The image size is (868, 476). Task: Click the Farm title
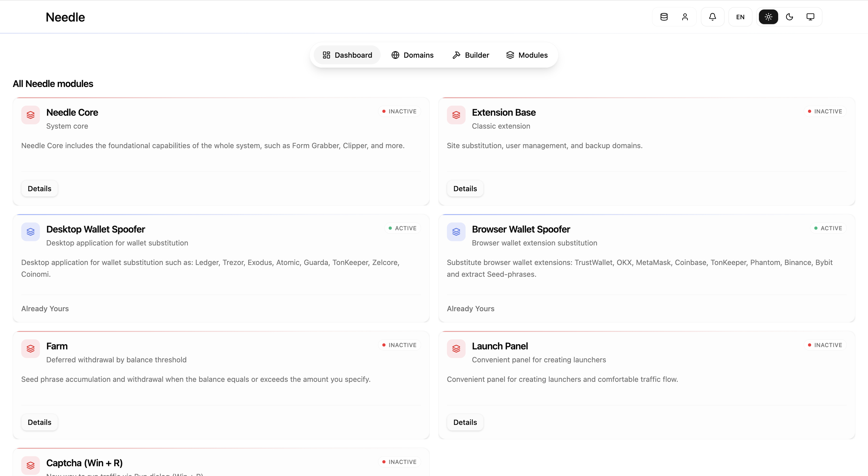(x=57, y=346)
